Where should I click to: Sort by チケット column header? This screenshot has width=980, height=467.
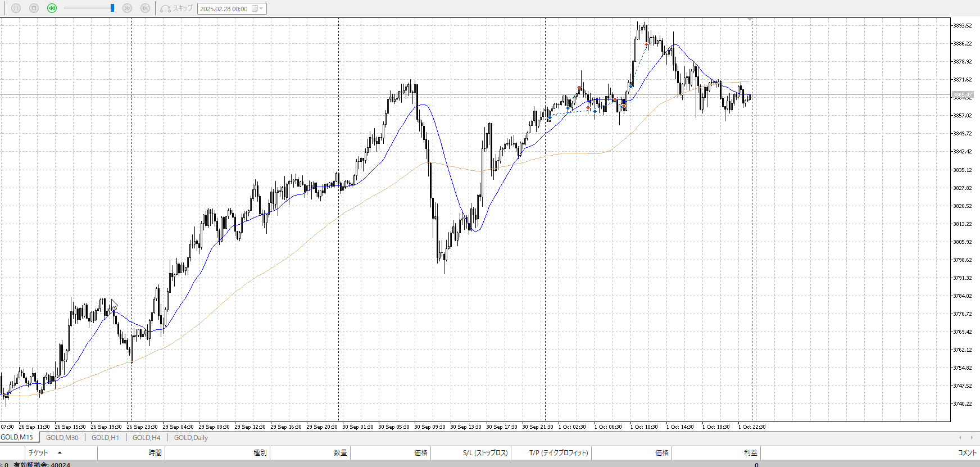click(39, 452)
